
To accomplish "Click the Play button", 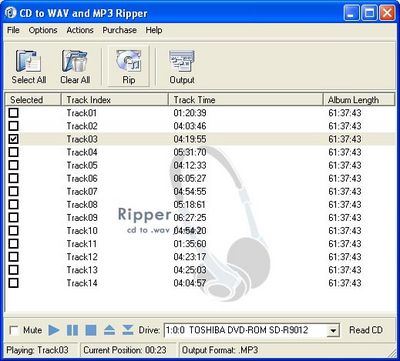I will coord(54,330).
